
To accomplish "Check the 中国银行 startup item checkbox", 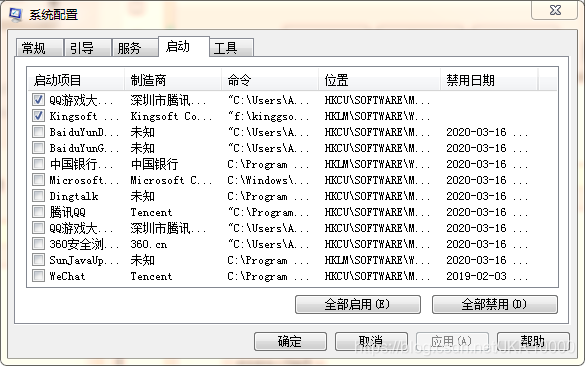I will tap(38, 164).
